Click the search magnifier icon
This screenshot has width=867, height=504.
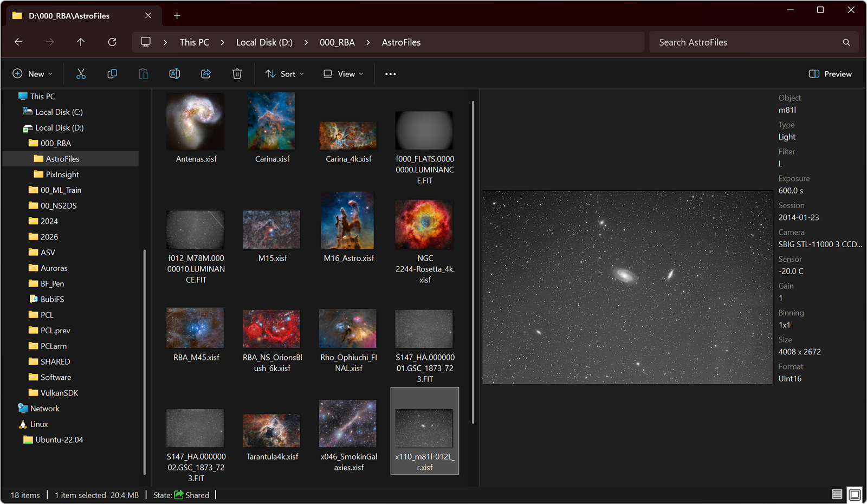[846, 42]
